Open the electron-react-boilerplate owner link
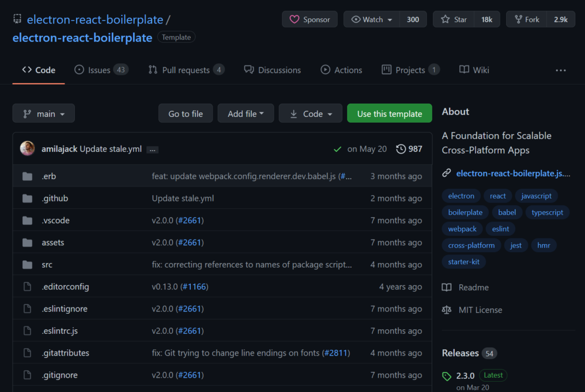585x392 pixels. point(95,19)
